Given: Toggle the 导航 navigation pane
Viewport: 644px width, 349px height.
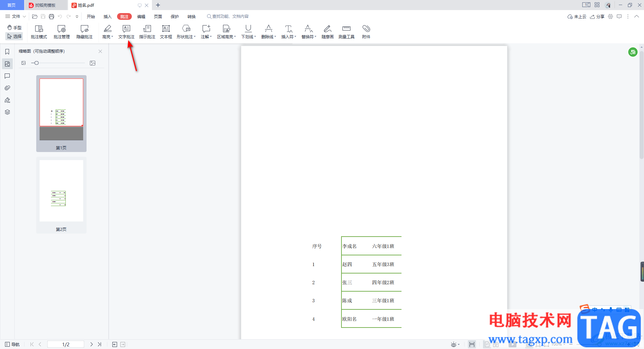Looking at the screenshot, I should pyautogui.click(x=12, y=344).
